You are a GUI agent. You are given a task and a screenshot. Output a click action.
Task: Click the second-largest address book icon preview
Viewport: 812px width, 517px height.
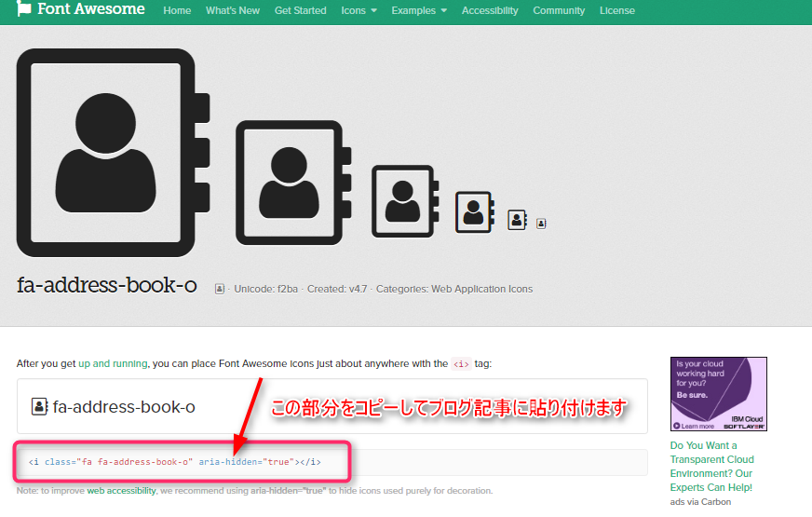click(293, 183)
